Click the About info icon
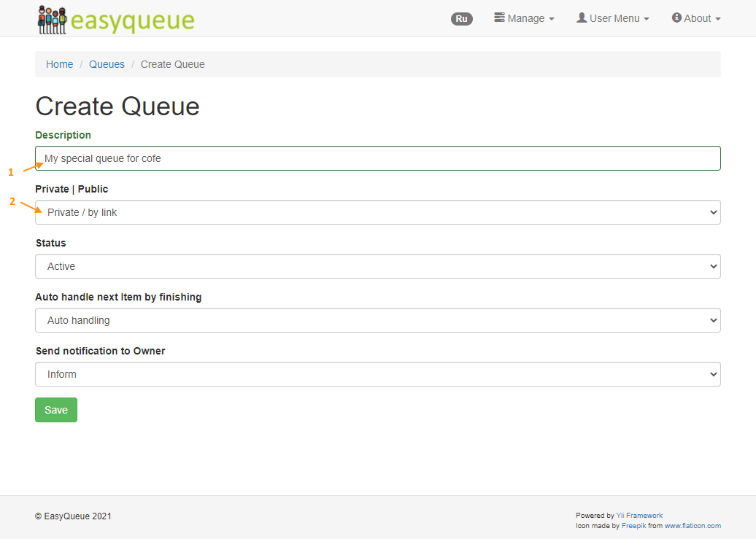Screen dimensions: 756x539 coord(676,18)
